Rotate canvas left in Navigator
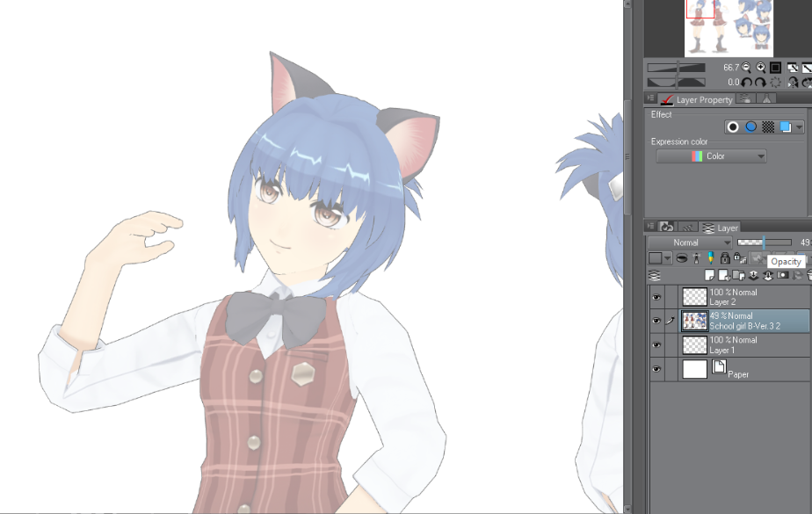The image size is (812, 514). pos(746,83)
